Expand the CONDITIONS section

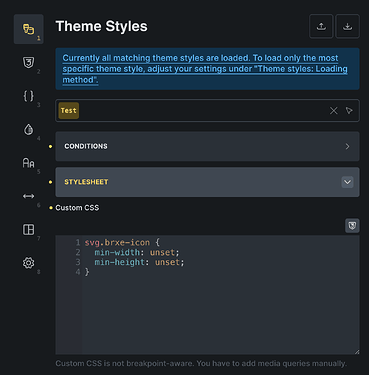(x=207, y=146)
